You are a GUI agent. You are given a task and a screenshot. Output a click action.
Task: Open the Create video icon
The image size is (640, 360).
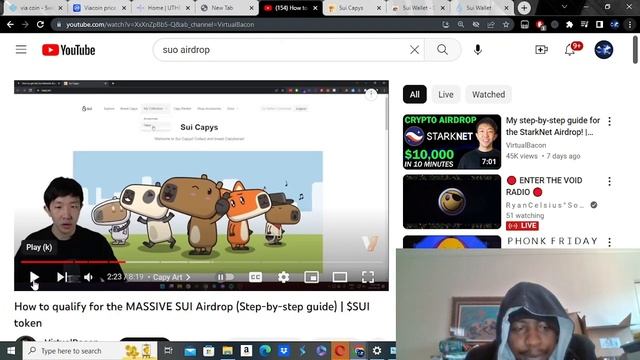541,50
